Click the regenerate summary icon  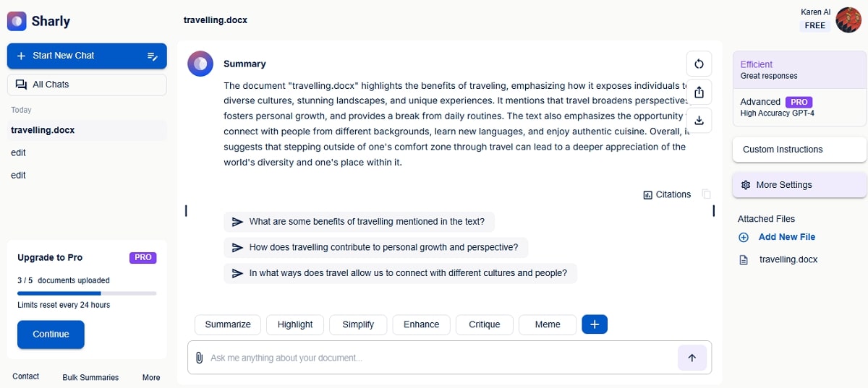699,64
